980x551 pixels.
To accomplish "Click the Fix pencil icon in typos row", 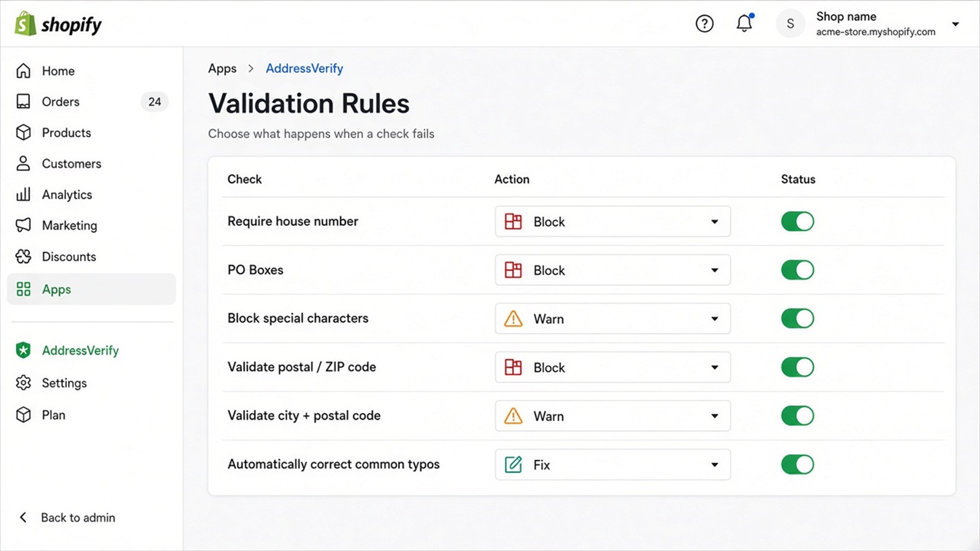I will click(513, 465).
